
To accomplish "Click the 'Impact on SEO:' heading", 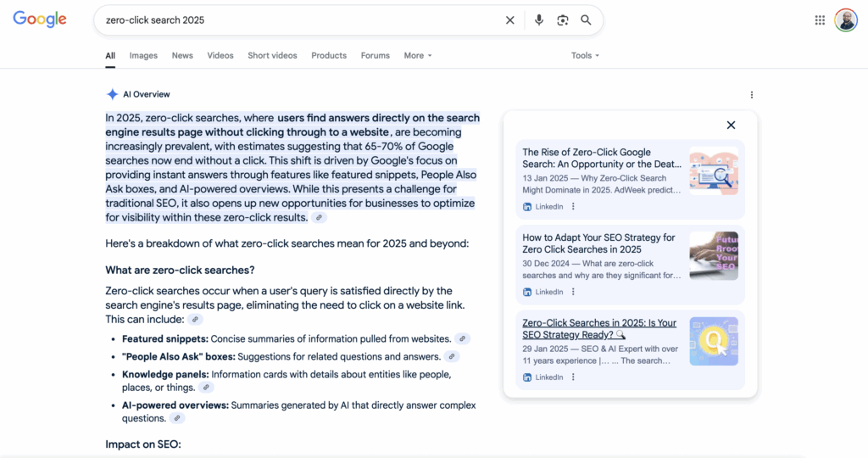I will 142,444.
